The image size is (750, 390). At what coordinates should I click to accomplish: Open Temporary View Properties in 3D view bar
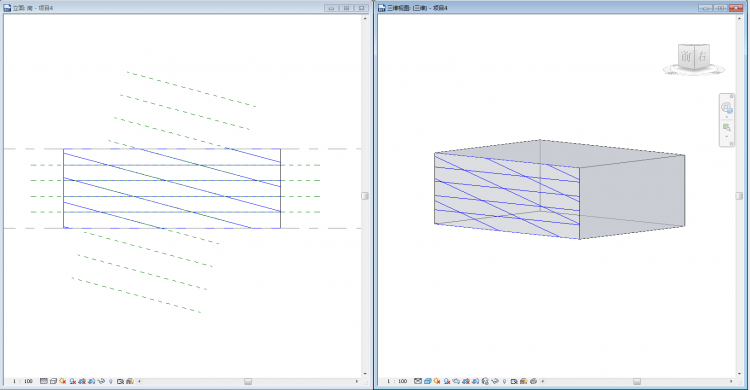click(514, 381)
